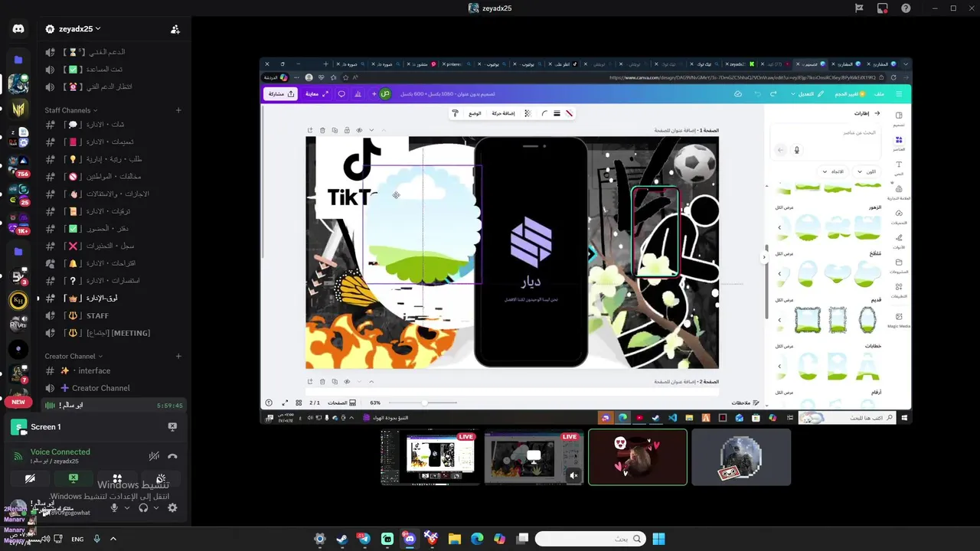Open the Activities launcher button

point(117,478)
